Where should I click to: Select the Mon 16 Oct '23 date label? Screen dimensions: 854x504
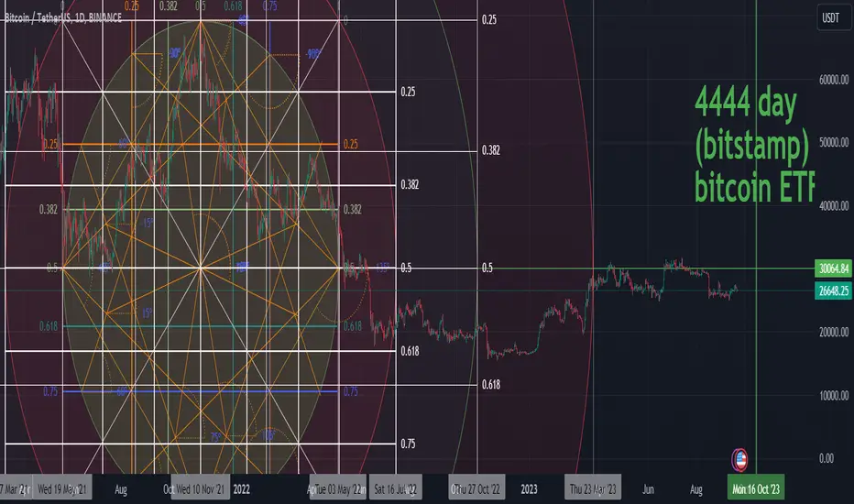pos(756,488)
